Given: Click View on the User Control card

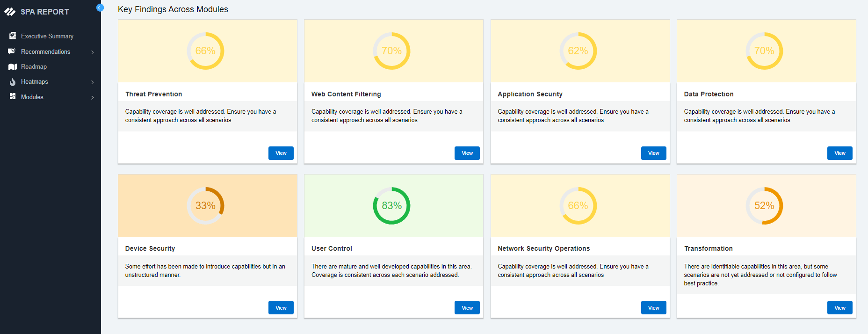Looking at the screenshot, I should pos(467,308).
